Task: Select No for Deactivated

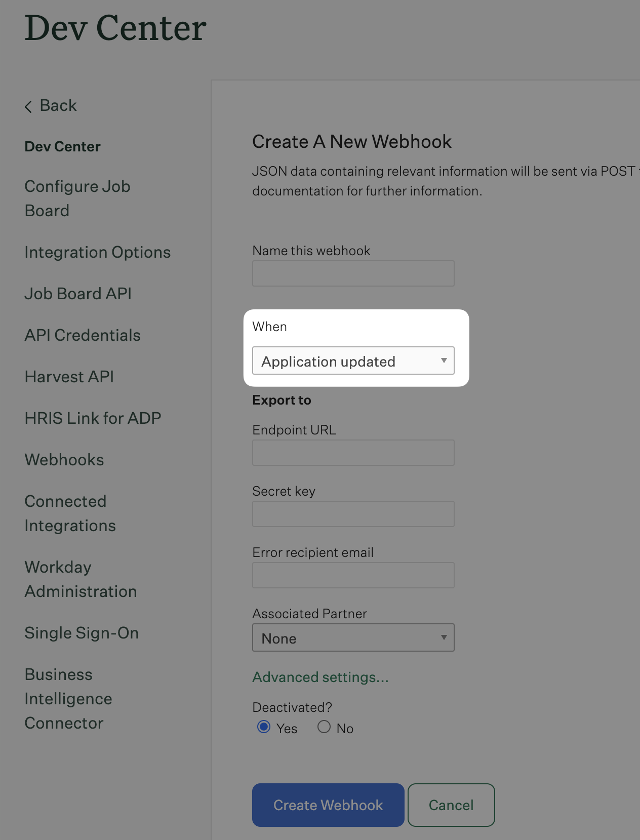Action: (324, 727)
